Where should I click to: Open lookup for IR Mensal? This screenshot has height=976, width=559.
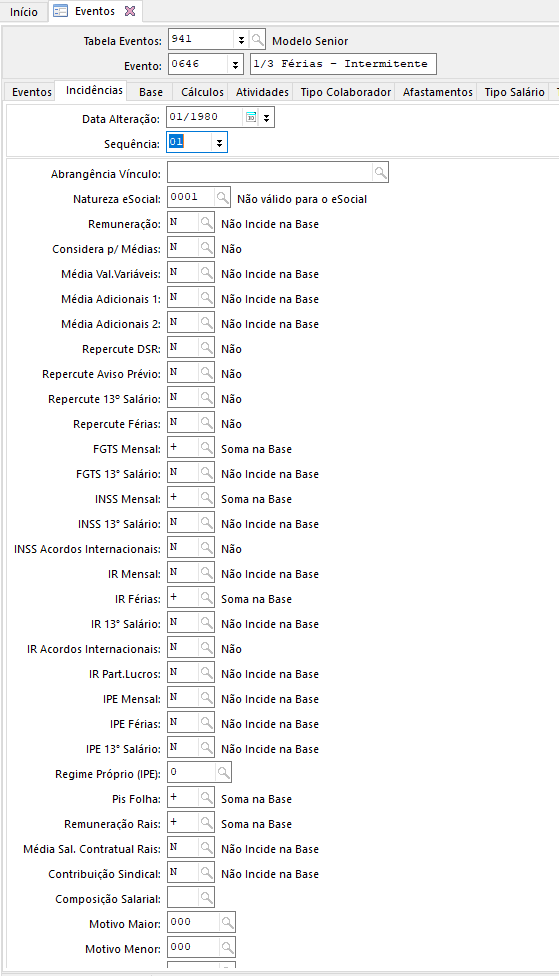pos(206,573)
